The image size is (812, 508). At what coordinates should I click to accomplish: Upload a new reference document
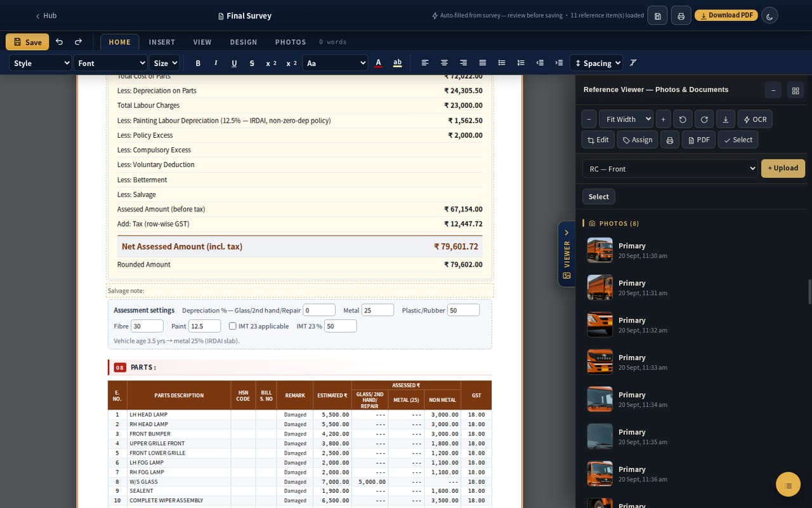coord(783,168)
